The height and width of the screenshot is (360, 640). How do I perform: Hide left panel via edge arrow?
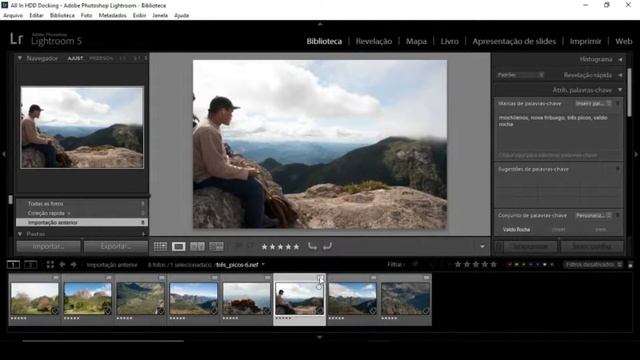pos(4,154)
